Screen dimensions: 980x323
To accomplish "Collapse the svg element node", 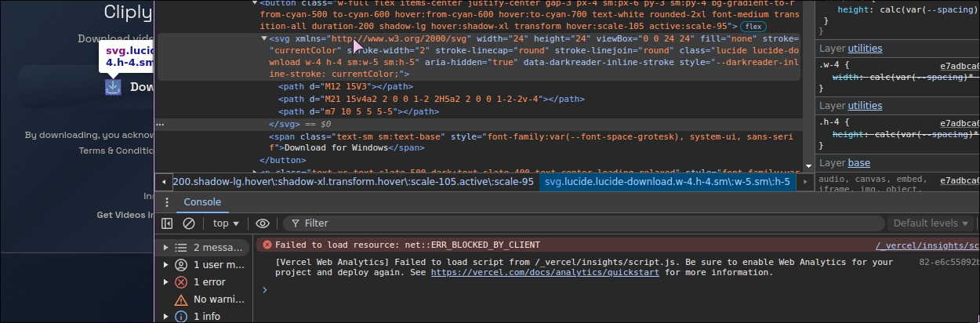I will (264, 38).
